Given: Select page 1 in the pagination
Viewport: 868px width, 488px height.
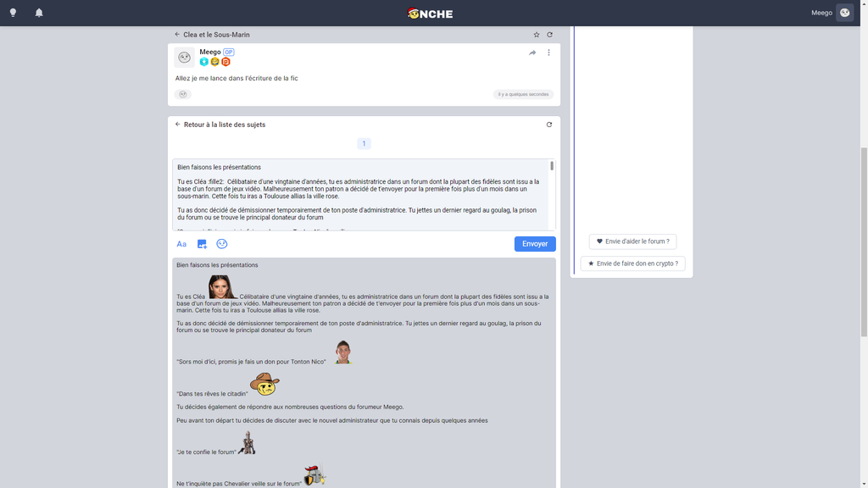Looking at the screenshot, I should click(x=364, y=144).
